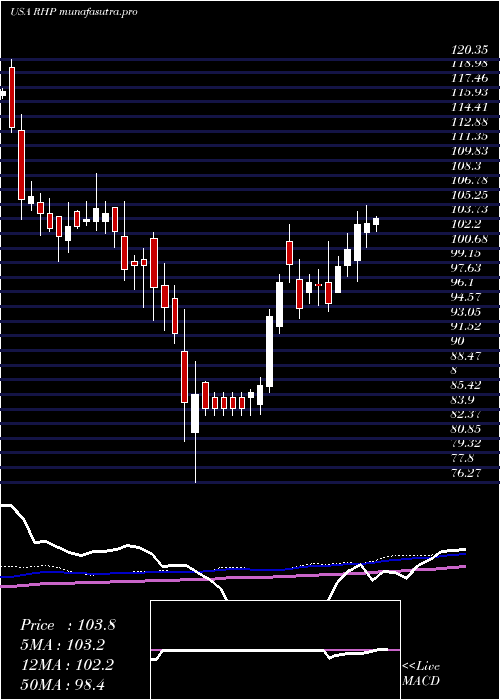The width and height of the screenshot is (500, 700).
Task: Click the 120.35 price axis label
Action: tap(470, 49)
